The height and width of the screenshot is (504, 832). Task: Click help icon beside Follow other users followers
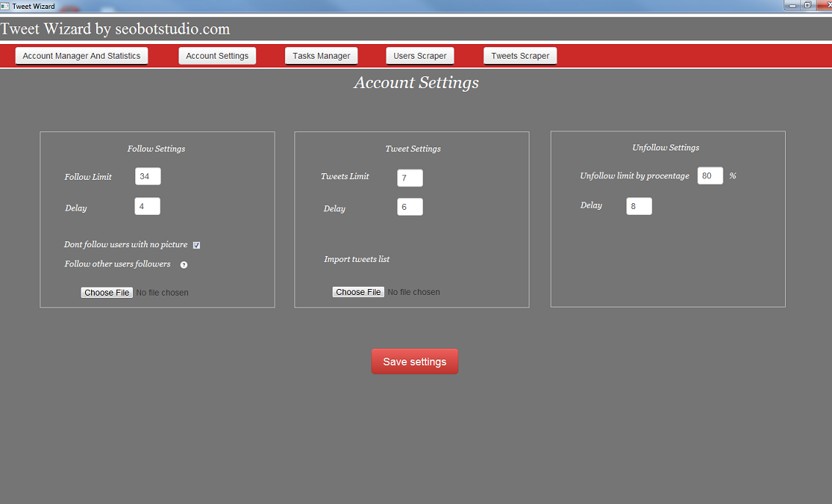tap(184, 265)
